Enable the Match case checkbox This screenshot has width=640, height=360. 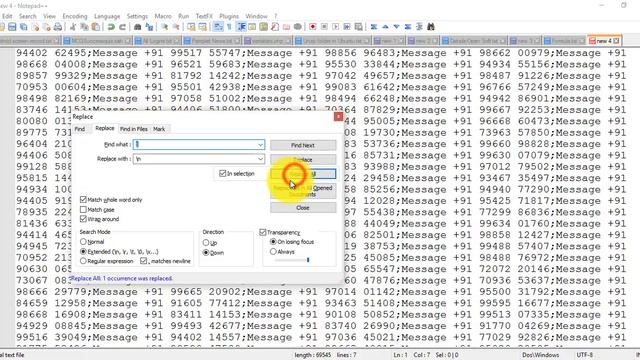83,209
